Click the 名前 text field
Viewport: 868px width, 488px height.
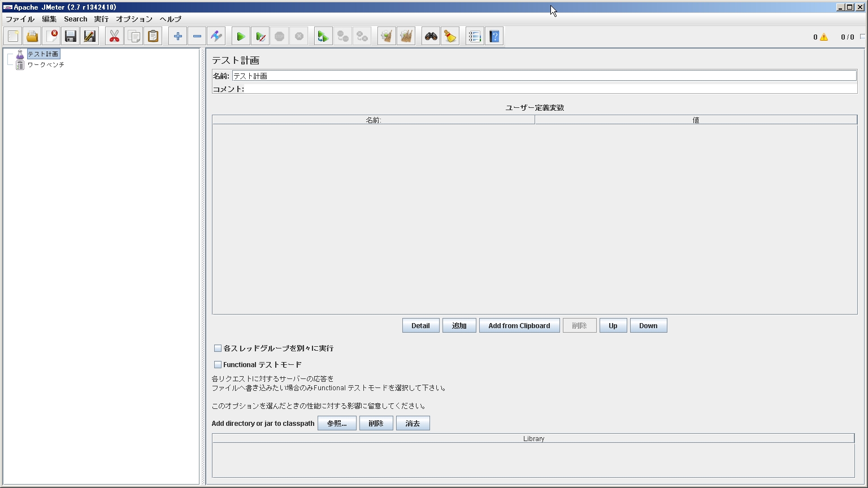click(x=544, y=76)
